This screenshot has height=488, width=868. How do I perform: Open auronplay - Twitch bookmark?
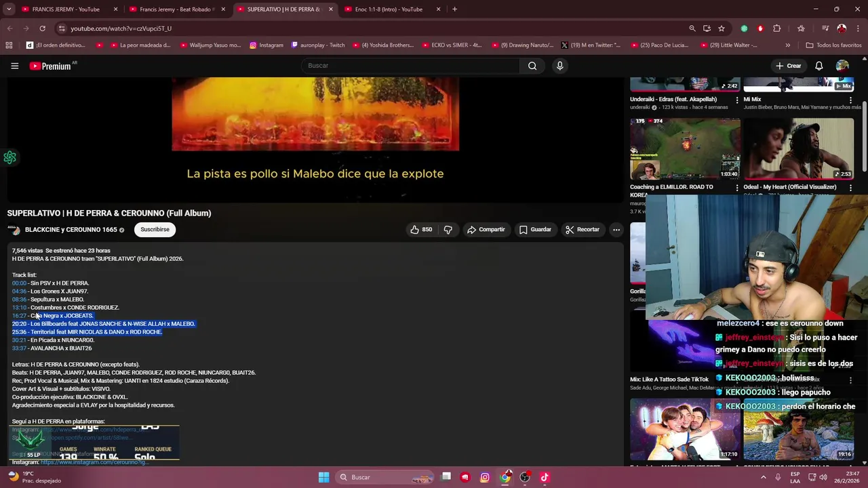pos(318,45)
